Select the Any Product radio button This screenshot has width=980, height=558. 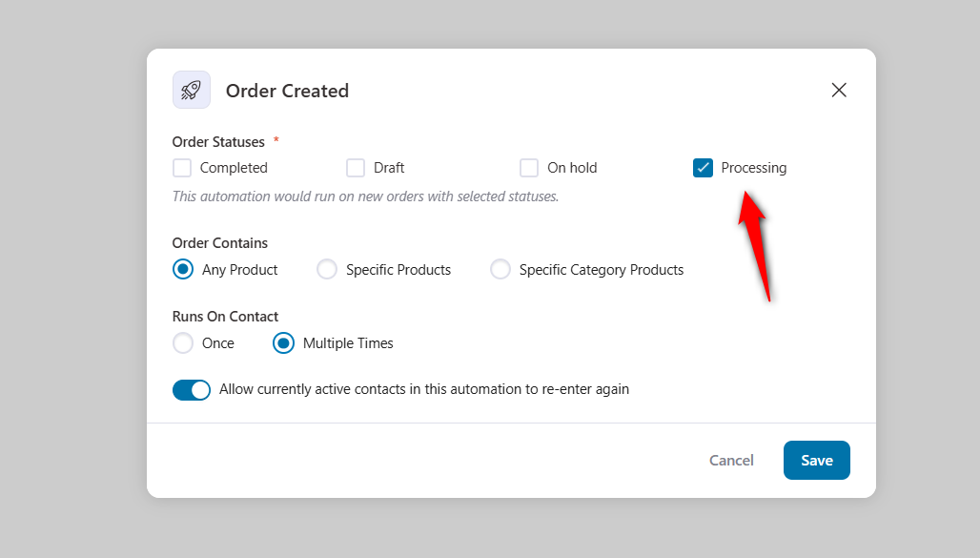(x=182, y=269)
